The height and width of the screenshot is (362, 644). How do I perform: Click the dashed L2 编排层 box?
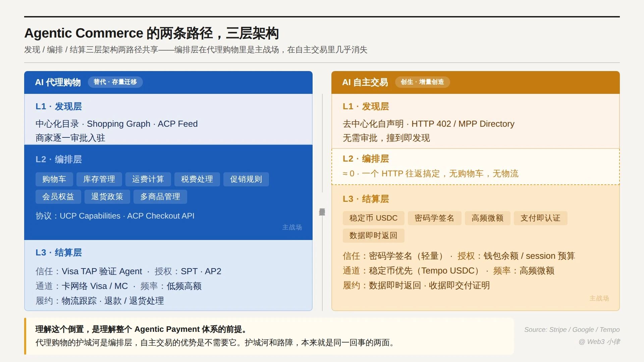(475, 167)
